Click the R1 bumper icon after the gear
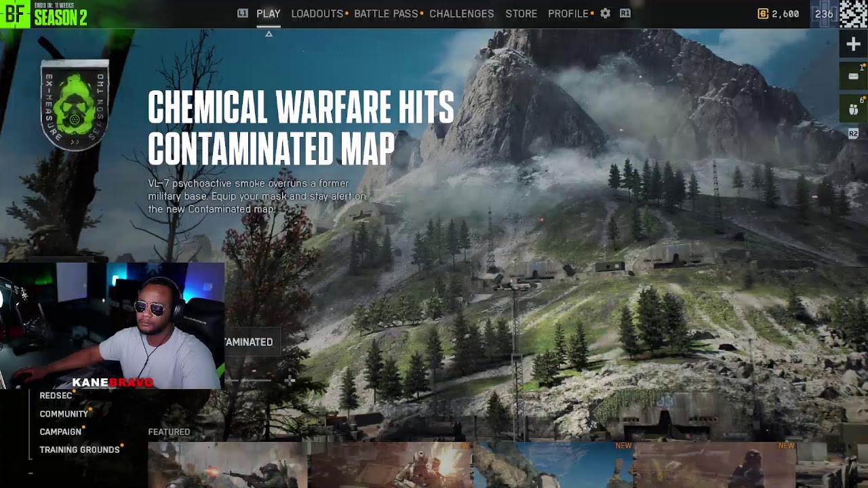 [625, 14]
